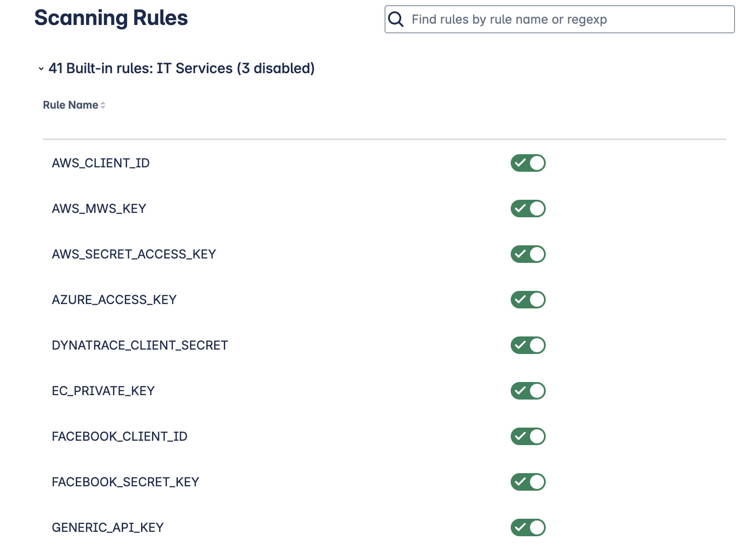Toggle the AWS_SECRET_ACCESS_KEY rule switch
The image size is (756, 552).
coord(528,254)
